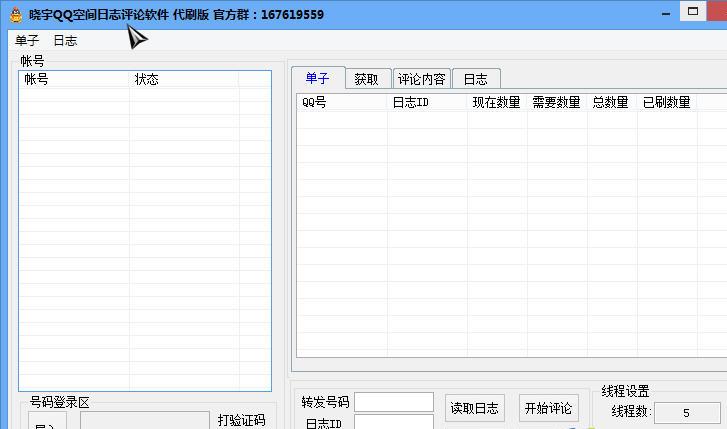Click the 转发号码 input field
This screenshot has height=429, width=727.
(393, 402)
